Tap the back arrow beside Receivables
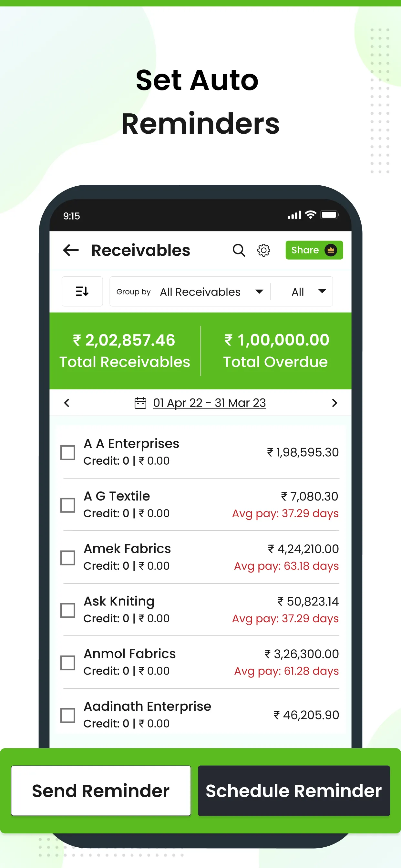This screenshot has height=868, width=401. tap(71, 250)
